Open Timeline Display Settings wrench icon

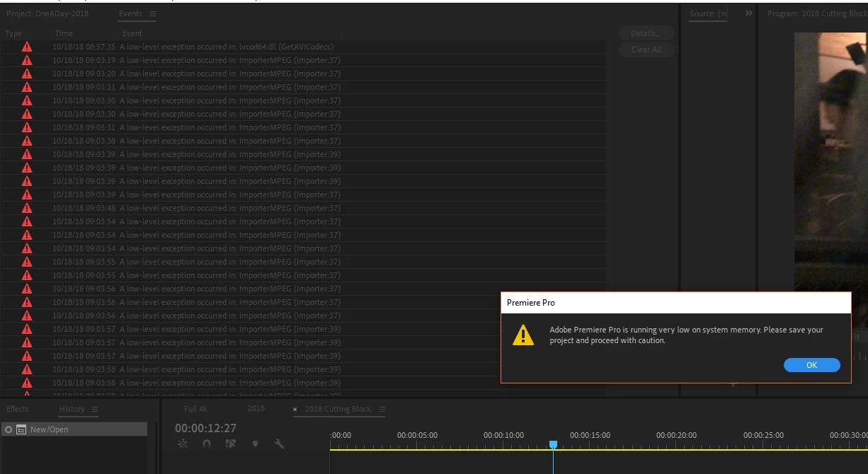pyautogui.click(x=279, y=444)
